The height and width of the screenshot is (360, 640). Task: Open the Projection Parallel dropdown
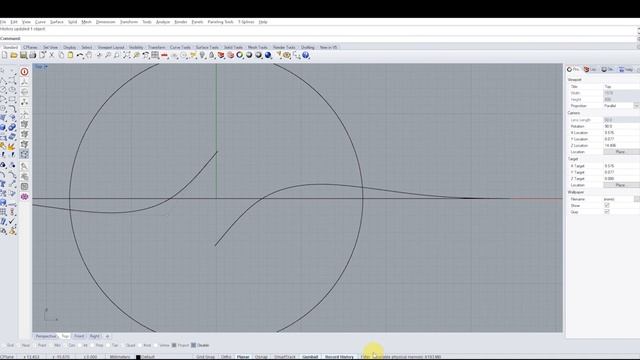pos(636,106)
